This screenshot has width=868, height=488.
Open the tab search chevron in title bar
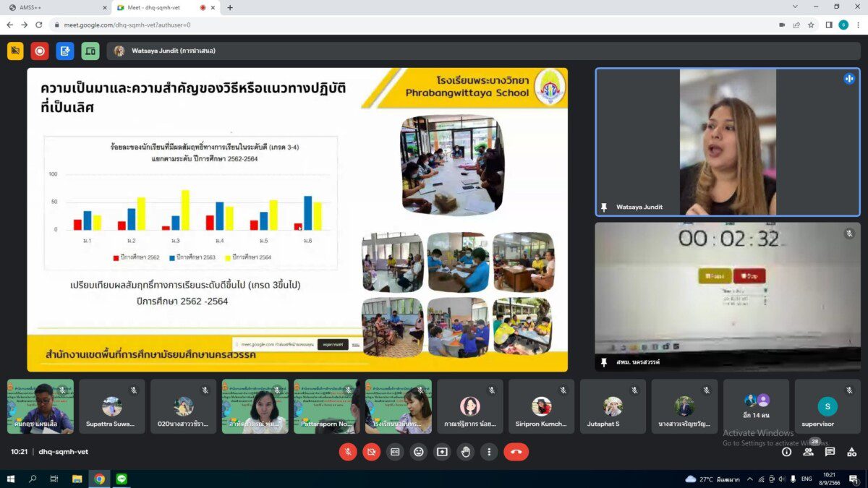pyautogui.click(x=795, y=7)
